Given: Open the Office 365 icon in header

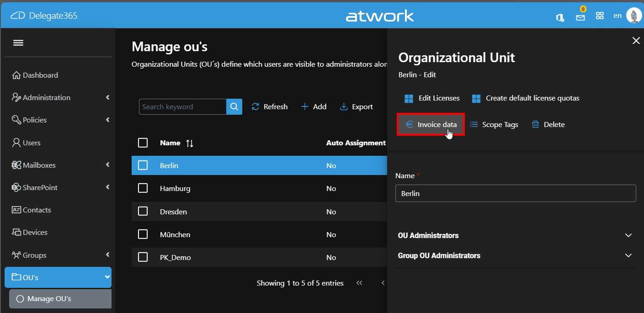Looking at the screenshot, I should click(x=559, y=17).
